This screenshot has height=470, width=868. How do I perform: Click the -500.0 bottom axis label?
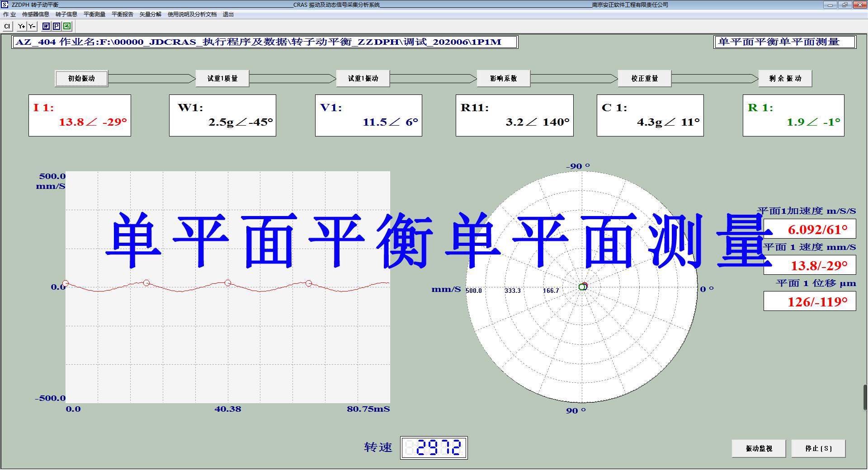(x=50, y=398)
